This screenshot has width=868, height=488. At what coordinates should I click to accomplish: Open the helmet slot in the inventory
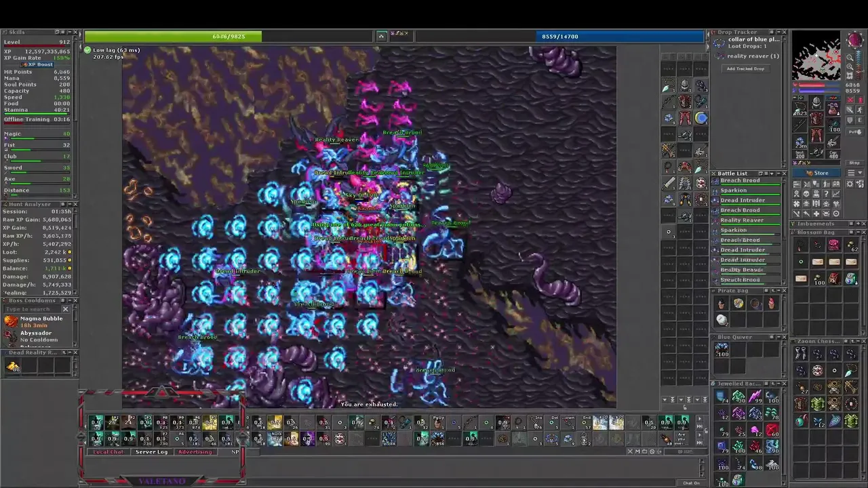coord(816,102)
